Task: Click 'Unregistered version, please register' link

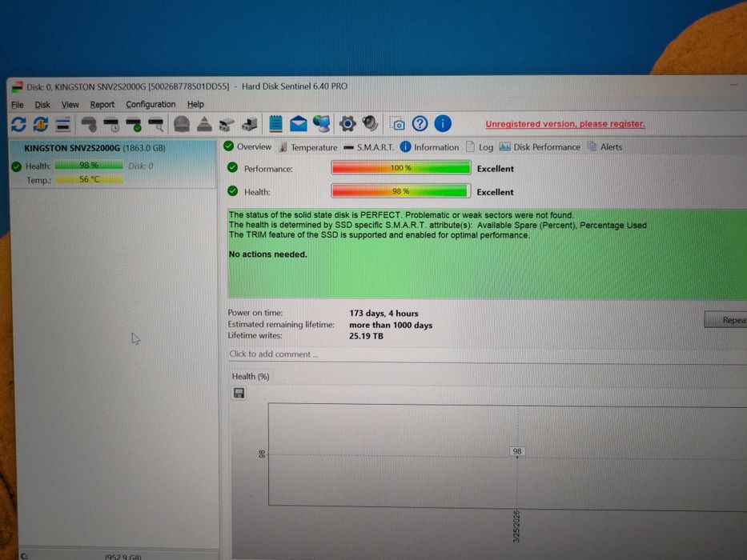Action: [x=565, y=124]
